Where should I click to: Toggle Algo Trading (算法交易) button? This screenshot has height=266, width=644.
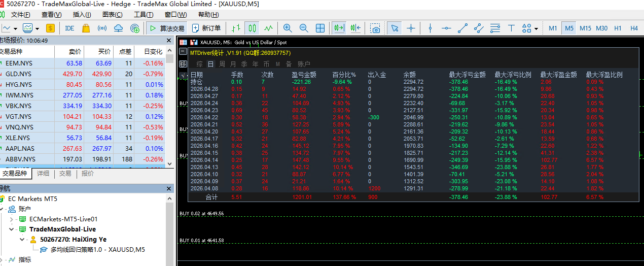(167, 28)
